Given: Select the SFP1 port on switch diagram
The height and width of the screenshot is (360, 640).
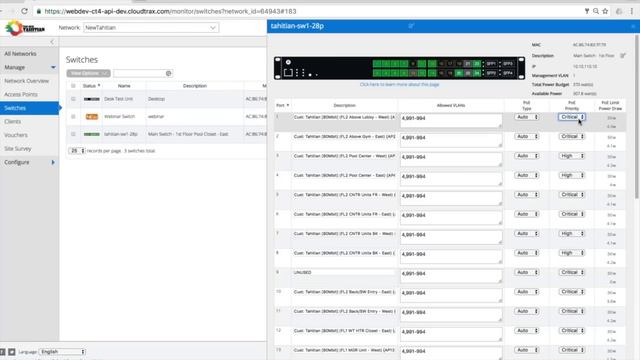Looking at the screenshot, I should click(491, 64).
